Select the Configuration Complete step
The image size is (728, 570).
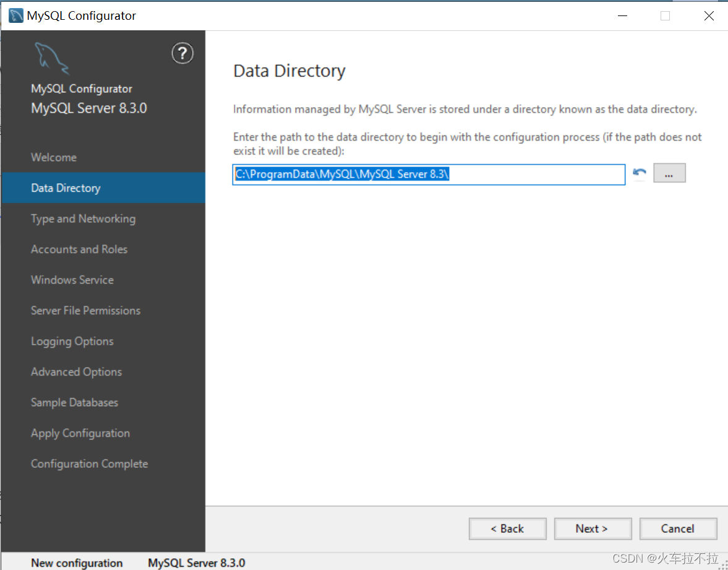tap(103, 464)
